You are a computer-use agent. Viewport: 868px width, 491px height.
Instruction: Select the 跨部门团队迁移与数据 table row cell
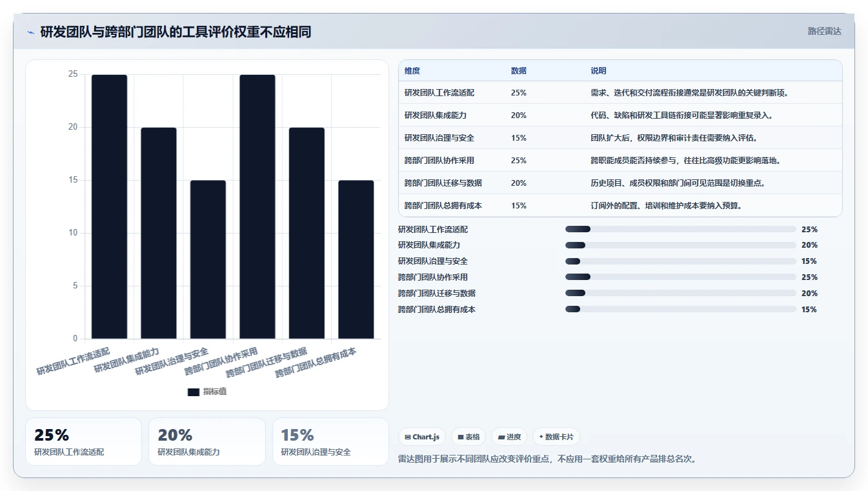click(x=443, y=183)
